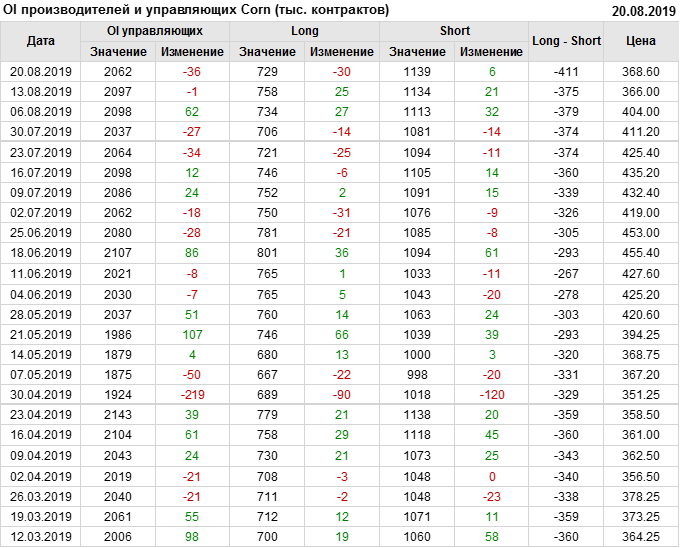Select the 'Short' column group header
680x548 pixels.
click(x=455, y=31)
